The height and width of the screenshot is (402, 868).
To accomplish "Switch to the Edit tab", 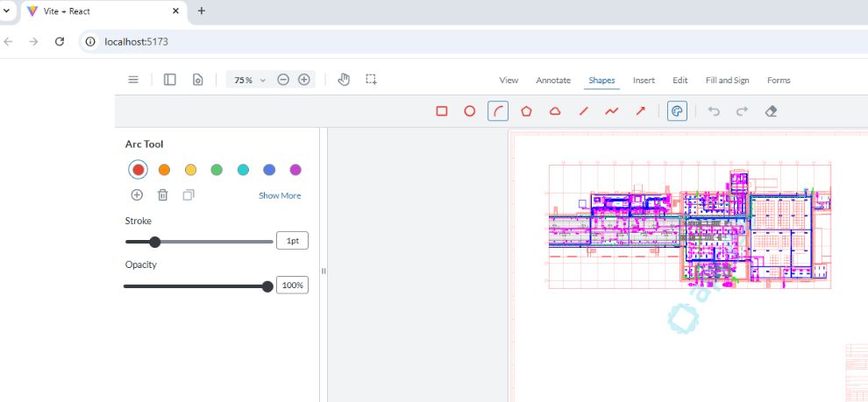I will click(680, 81).
